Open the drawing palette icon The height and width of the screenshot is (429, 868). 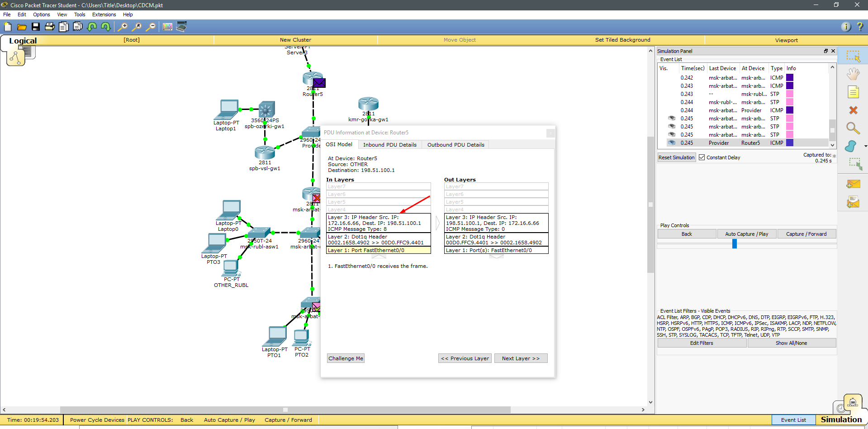167,27
